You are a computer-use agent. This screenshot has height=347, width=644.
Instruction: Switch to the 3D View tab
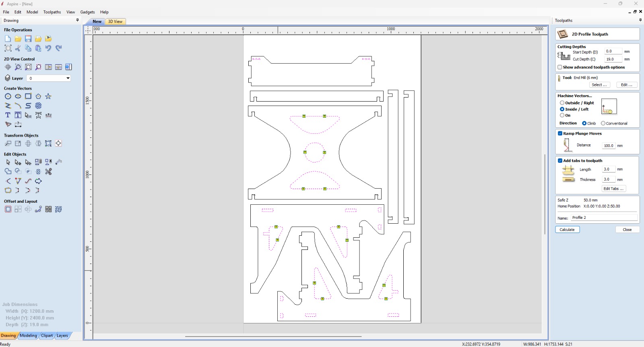tap(115, 21)
